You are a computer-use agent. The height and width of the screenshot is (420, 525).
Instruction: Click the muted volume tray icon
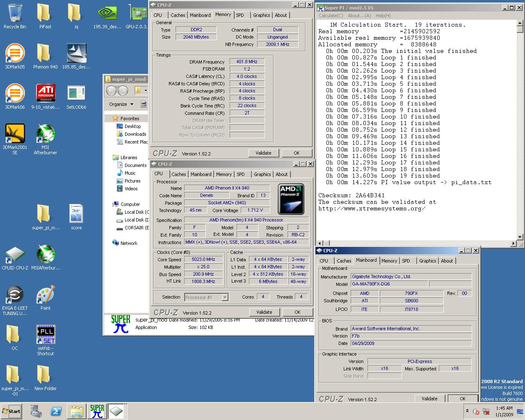(x=476, y=411)
